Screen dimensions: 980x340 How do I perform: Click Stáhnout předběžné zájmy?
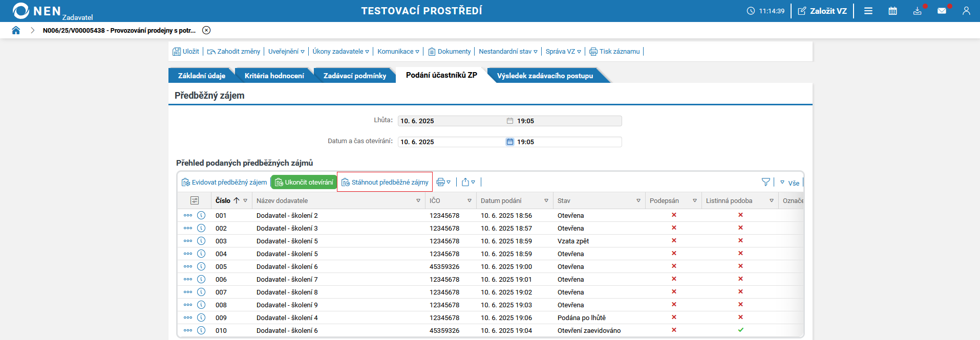coord(385,182)
